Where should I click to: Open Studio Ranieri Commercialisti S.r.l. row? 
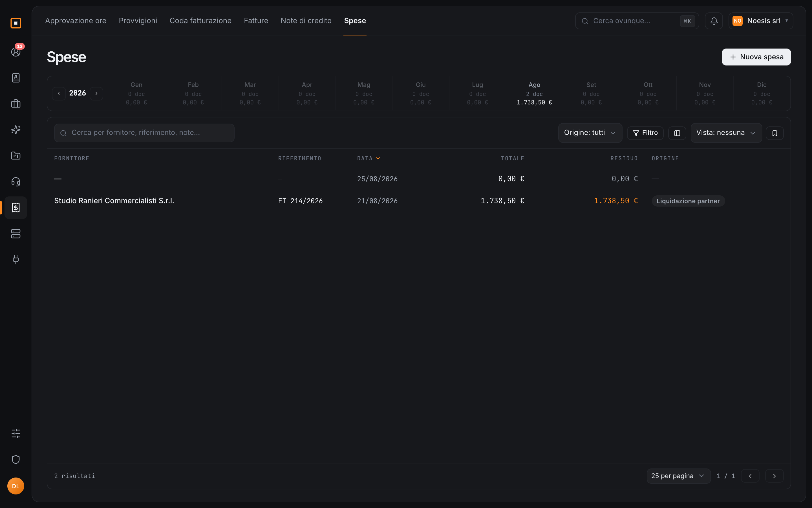coord(419,201)
